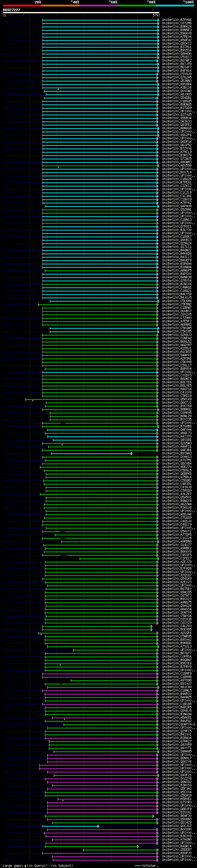Select the UniRef100_B6AF30 label
This screenshot has width=197, height=868.
(177, 815)
